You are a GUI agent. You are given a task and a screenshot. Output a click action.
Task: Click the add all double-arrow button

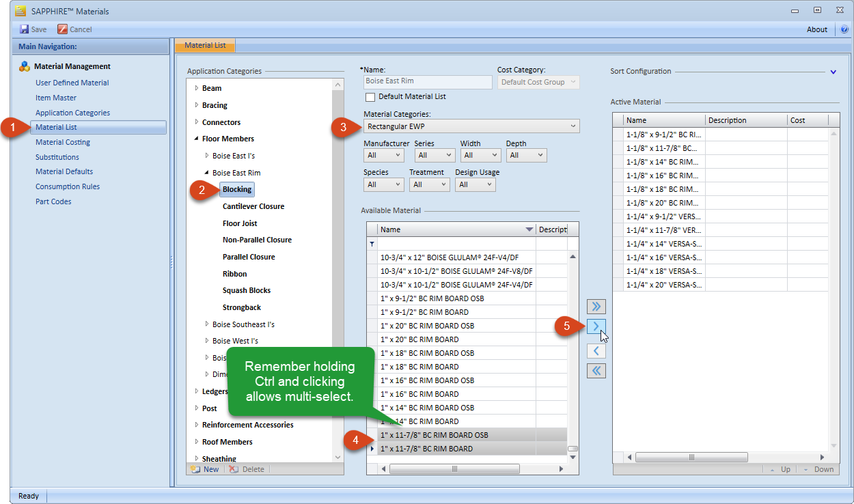[x=596, y=307]
